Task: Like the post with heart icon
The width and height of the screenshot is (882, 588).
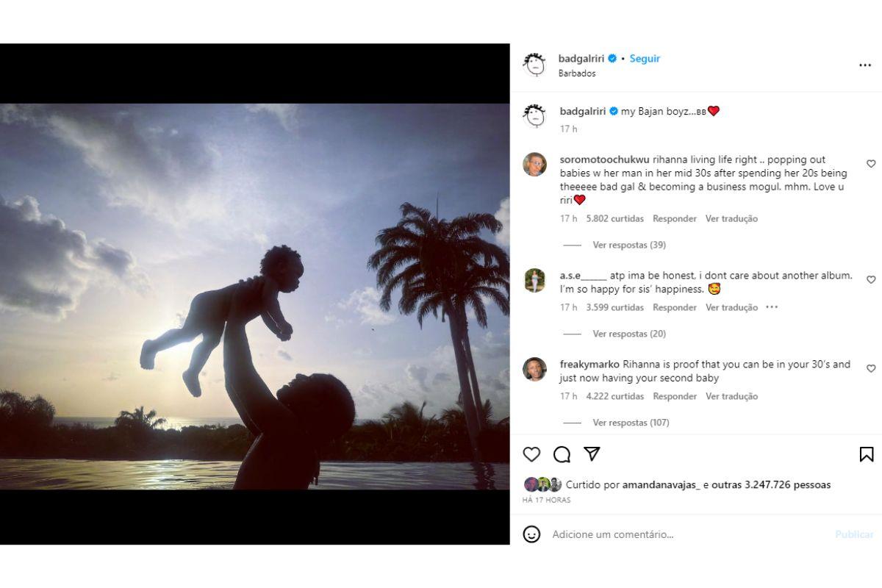Action: (x=531, y=454)
